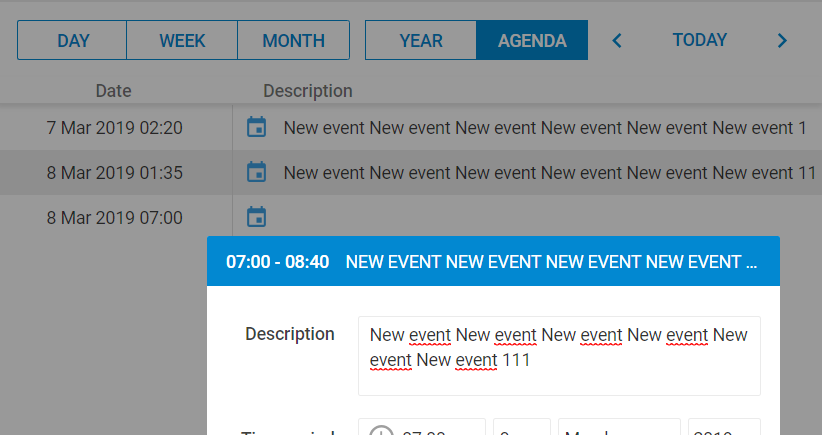822x435 pixels.
Task: Open the calendar icon for 7 Mar event
Action: (256, 127)
